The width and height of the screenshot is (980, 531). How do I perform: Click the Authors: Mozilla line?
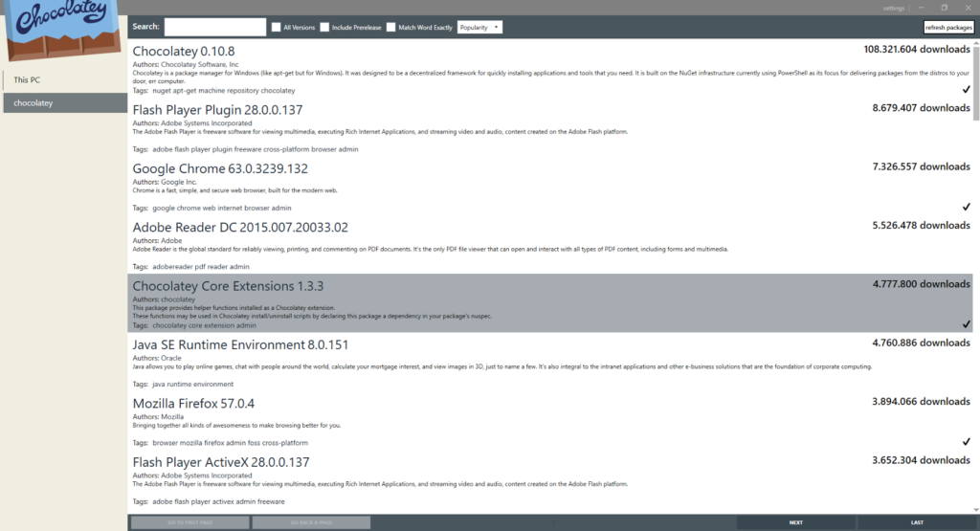point(158,417)
